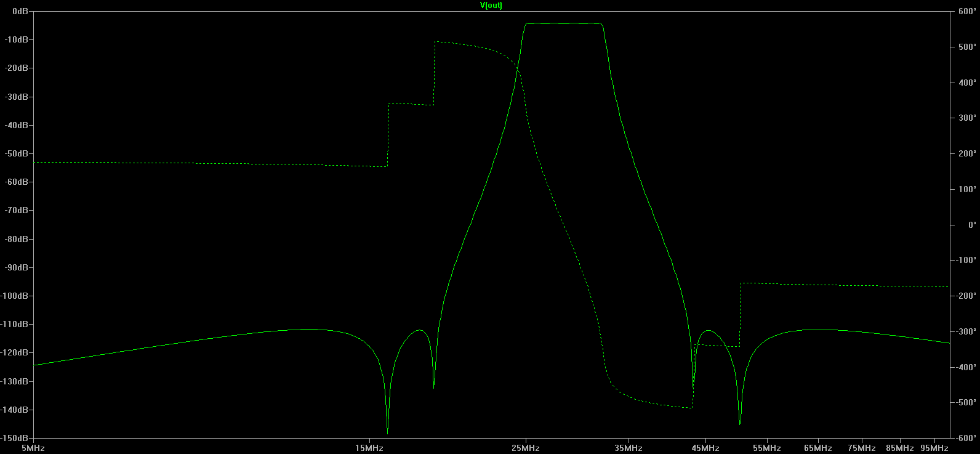
Task: Click the V(out) trace label
Action: coord(491,6)
